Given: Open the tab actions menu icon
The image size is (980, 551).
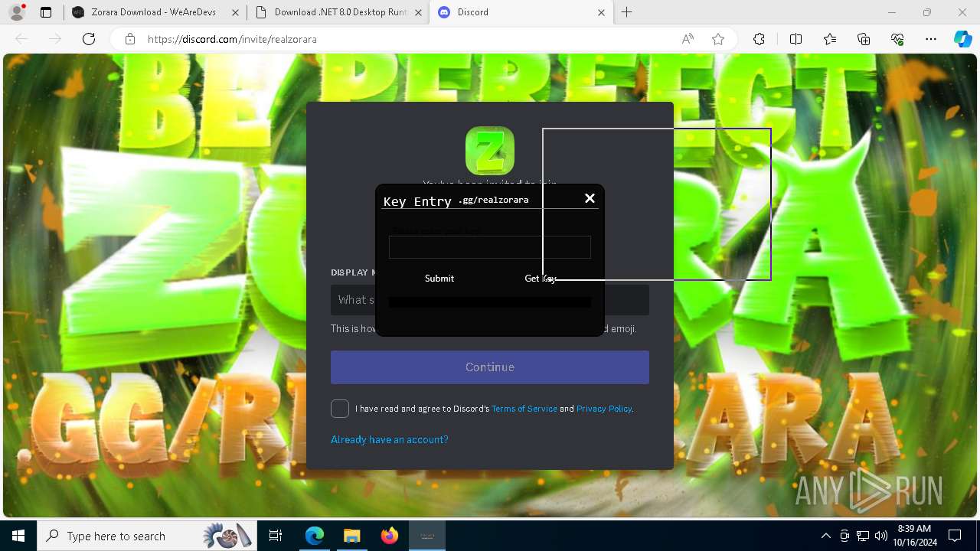Looking at the screenshot, I should pyautogui.click(x=46, y=12).
